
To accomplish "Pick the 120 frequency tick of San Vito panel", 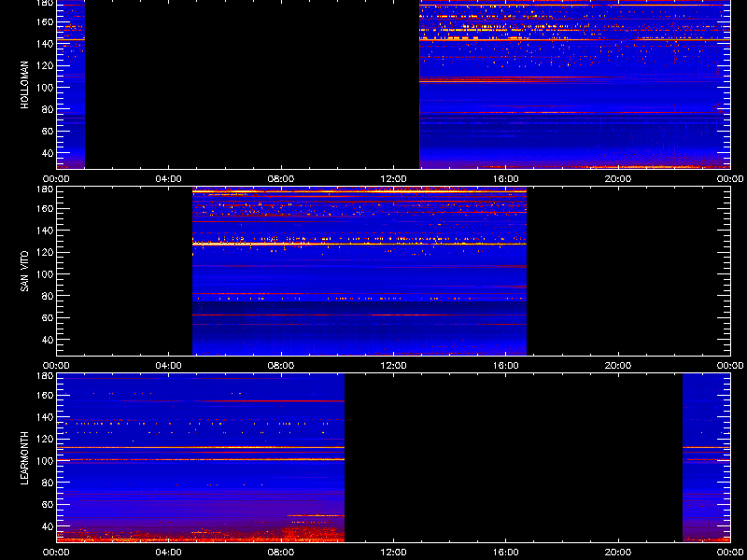I will coord(47,252).
